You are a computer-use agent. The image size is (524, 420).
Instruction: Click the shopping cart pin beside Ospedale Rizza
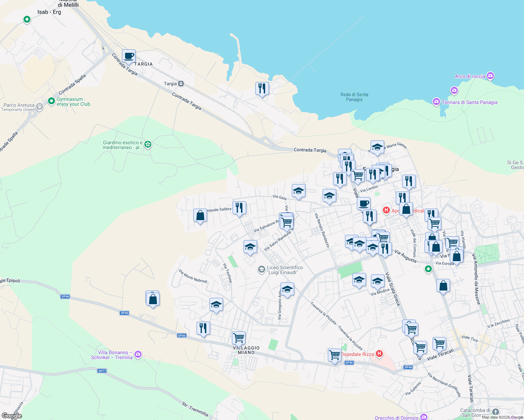[335, 354]
